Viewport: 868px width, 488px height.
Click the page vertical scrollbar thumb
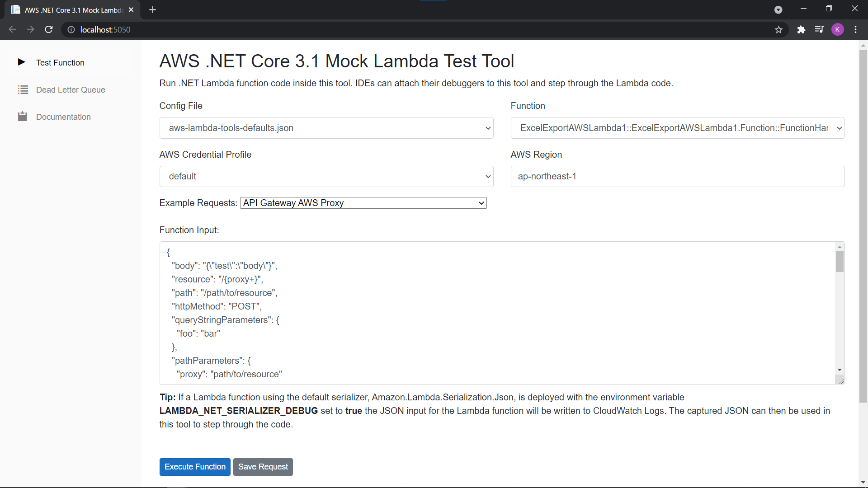tap(863, 226)
